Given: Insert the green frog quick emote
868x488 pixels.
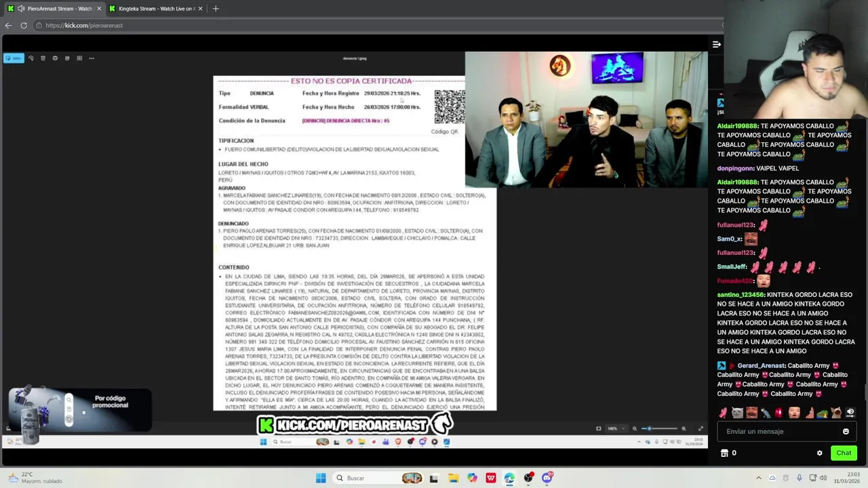Looking at the screenshot, I should (x=822, y=413).
